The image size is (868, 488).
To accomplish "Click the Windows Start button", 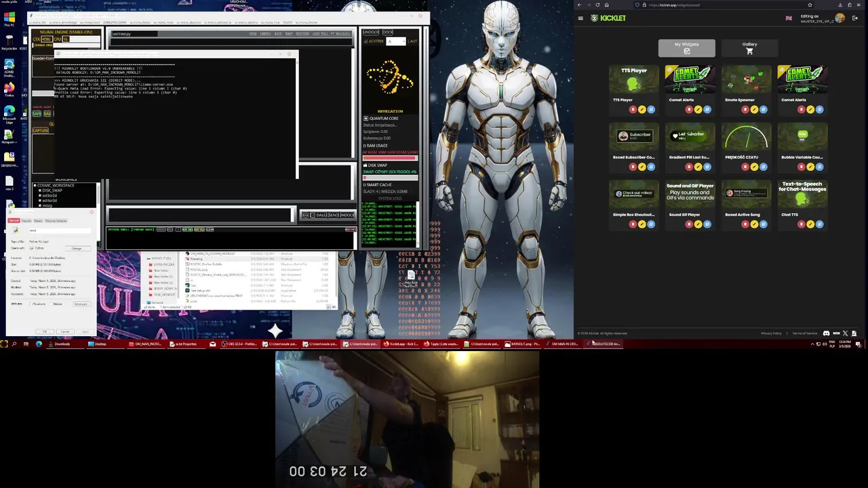I will pos(4,344).
